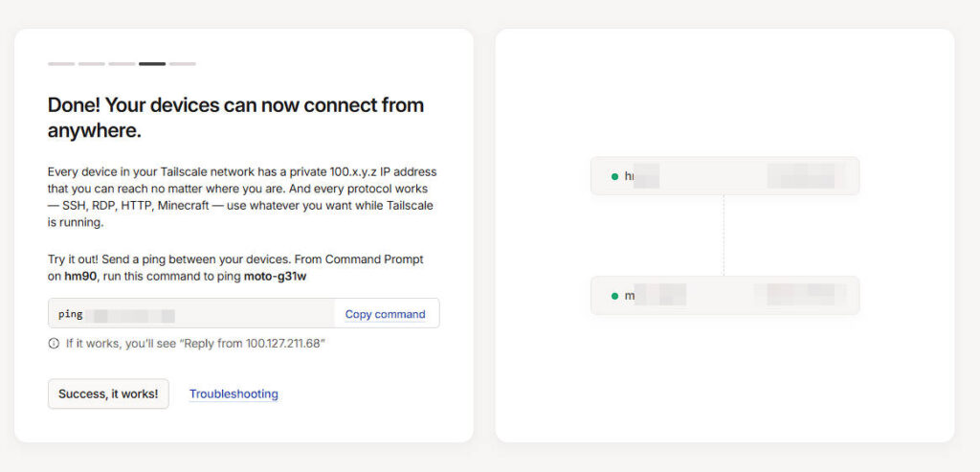Select the second onboarding progress step
980x472 pixels.
[92, 64]
